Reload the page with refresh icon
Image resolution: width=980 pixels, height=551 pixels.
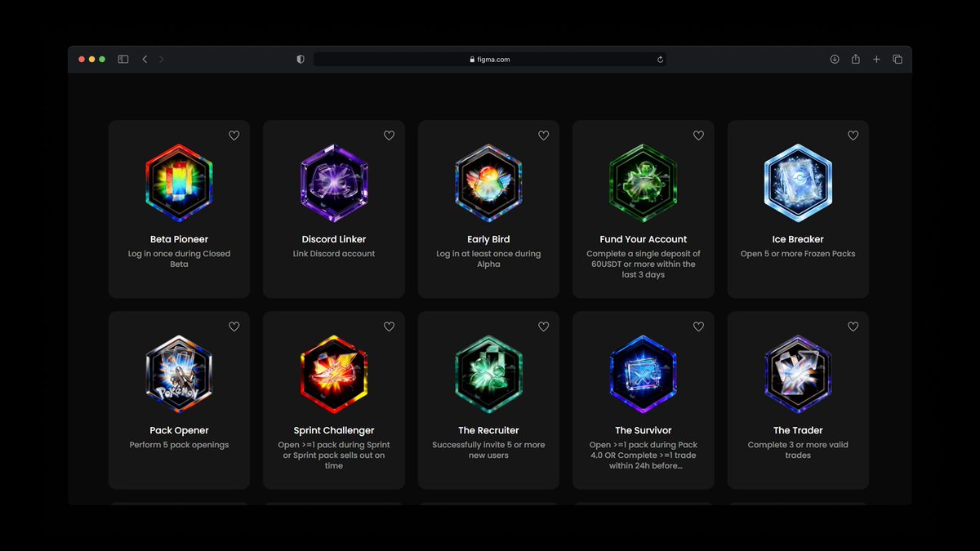(660, 60)
